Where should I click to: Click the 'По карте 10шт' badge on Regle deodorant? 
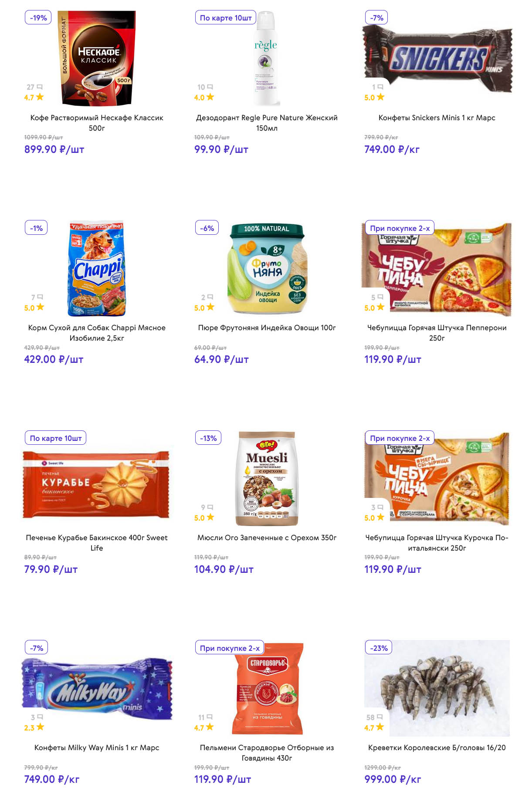click(x=226, y=18)
